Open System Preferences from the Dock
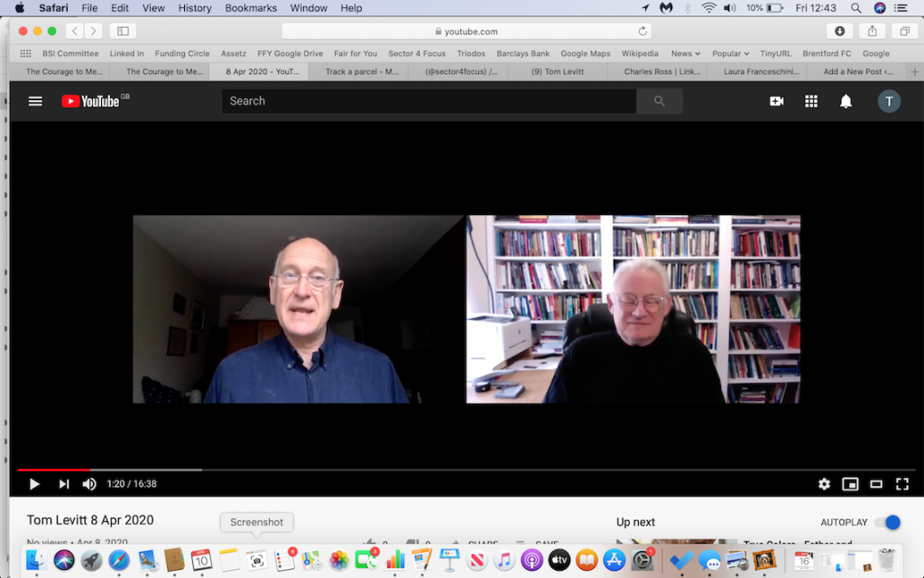Viewport: 924px width, 578px height. click(642, 560)
